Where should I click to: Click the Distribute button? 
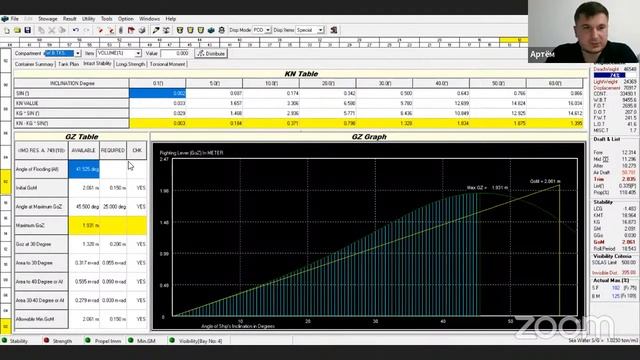point(211,53)
